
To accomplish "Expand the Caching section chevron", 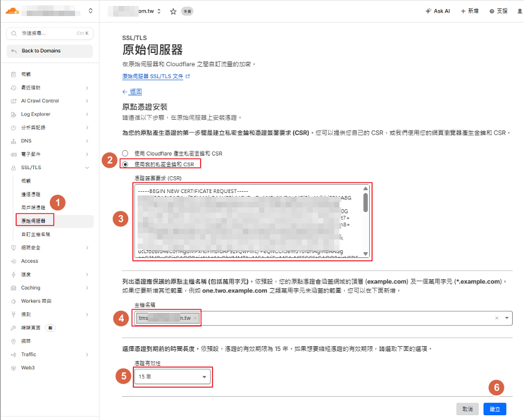I will tap(87, 288).
